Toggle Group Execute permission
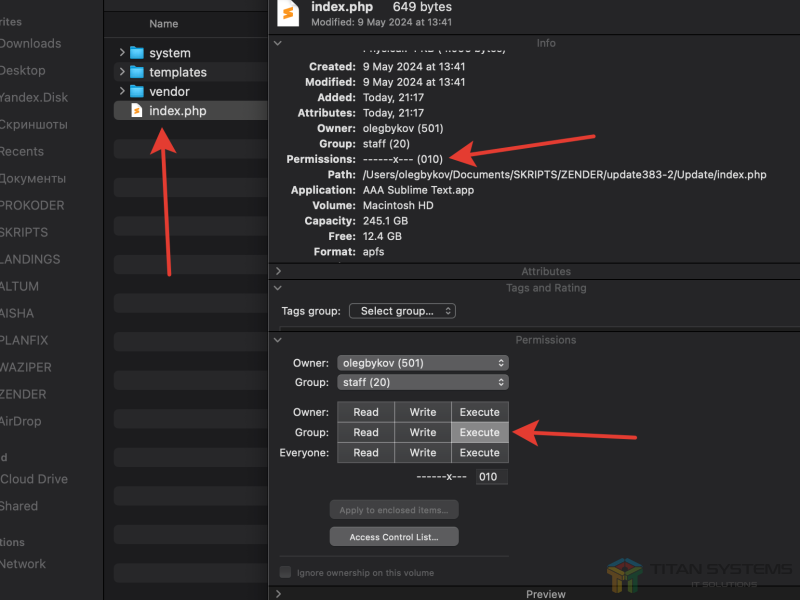Image resolution: width=800 pixels, height=600 pixels. 479,433
